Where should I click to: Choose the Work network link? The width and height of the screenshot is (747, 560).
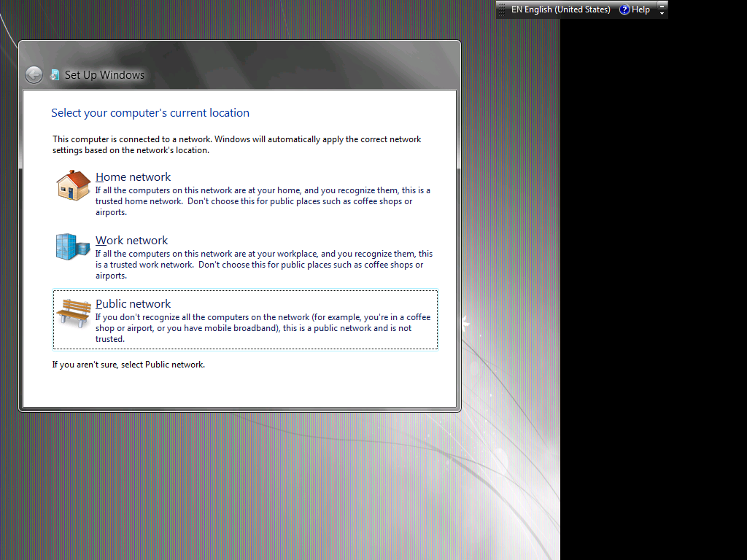click(131, 240)
